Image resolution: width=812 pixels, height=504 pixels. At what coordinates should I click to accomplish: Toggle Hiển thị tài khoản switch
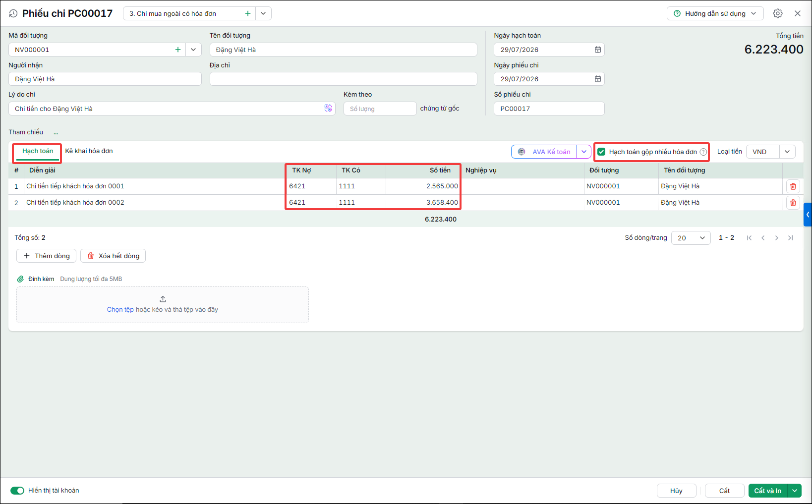pos(17,491)
